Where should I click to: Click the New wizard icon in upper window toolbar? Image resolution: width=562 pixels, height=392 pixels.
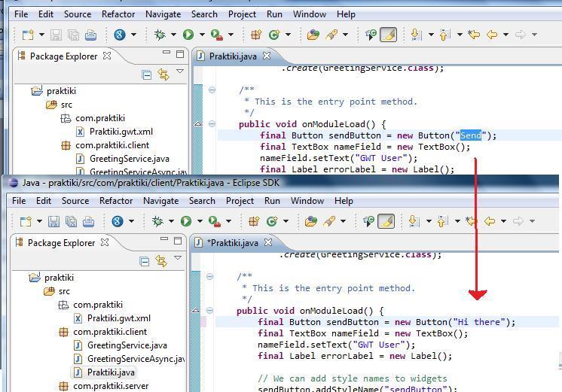28,35
